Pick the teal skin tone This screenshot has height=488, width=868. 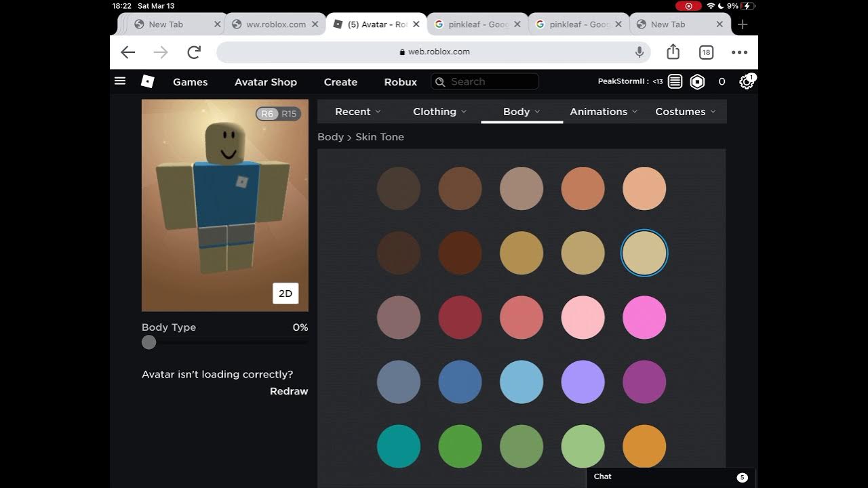click(x=399, y=446)
